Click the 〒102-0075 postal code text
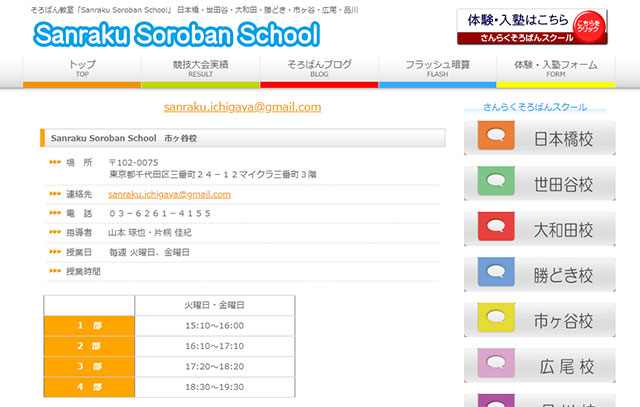Viewport: 640px width, 407px height. click(133, 162)
